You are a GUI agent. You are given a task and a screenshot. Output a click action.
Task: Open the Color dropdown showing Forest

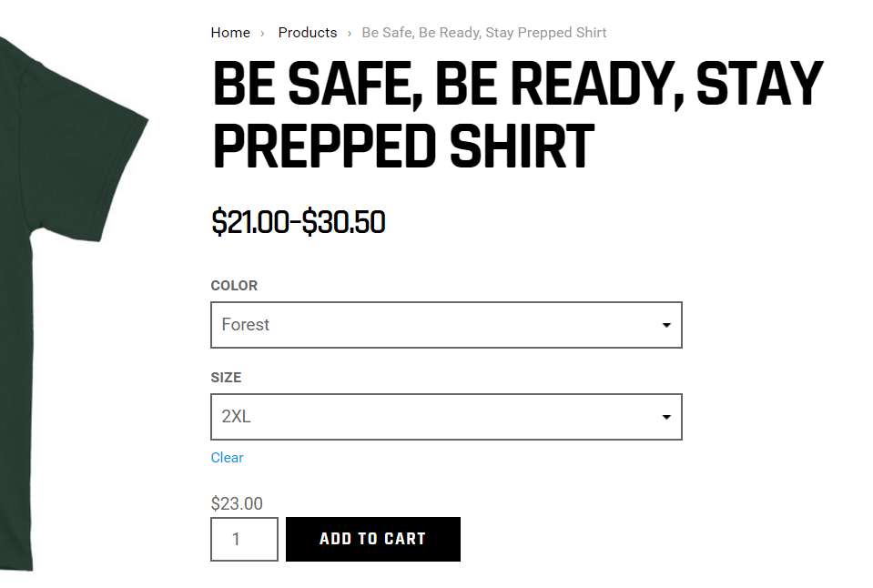(x=446, y=325)
